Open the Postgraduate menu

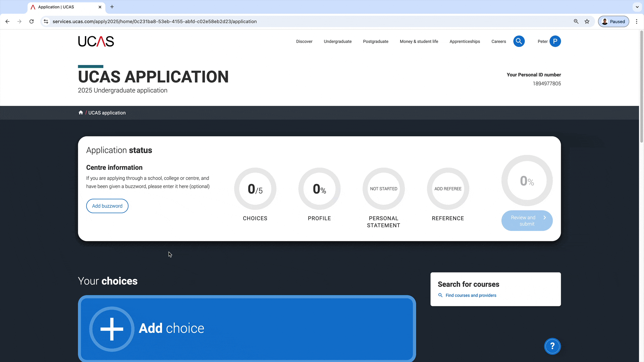pos(376,42)
